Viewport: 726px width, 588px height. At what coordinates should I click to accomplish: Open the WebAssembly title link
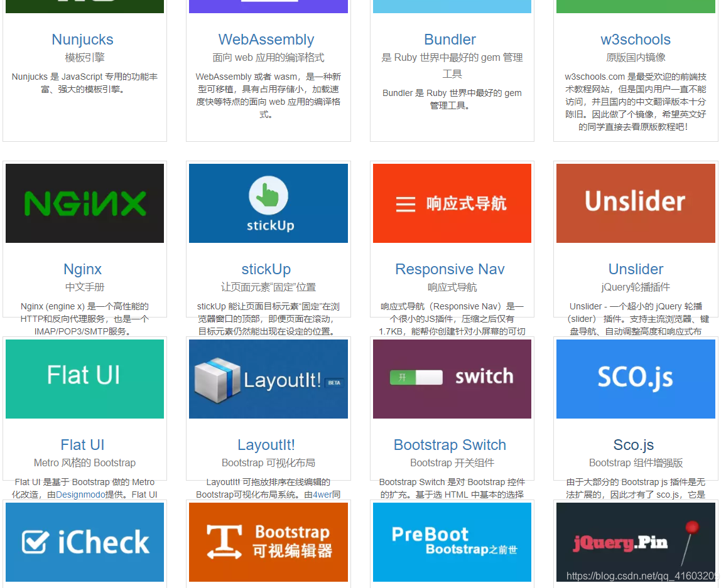266,40
